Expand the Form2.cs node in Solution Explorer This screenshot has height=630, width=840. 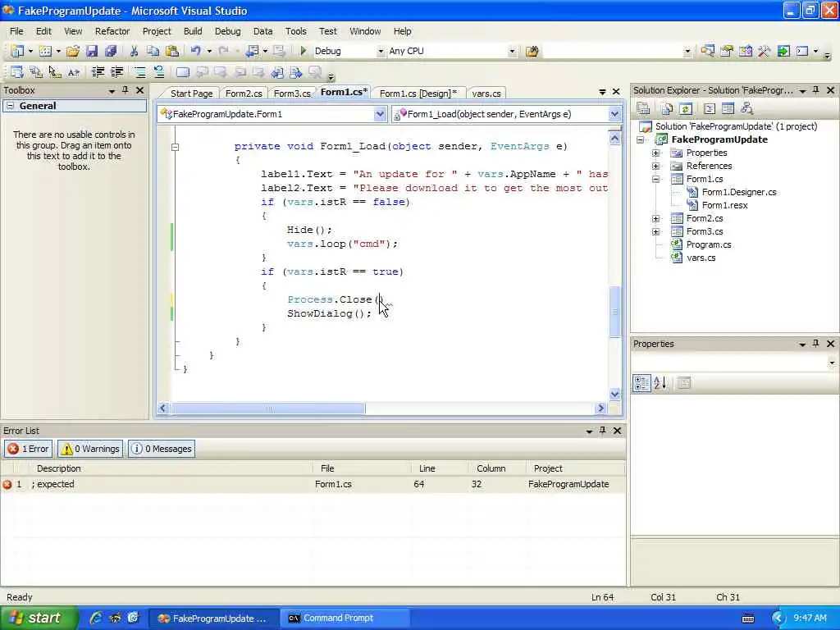pos(655,218)
